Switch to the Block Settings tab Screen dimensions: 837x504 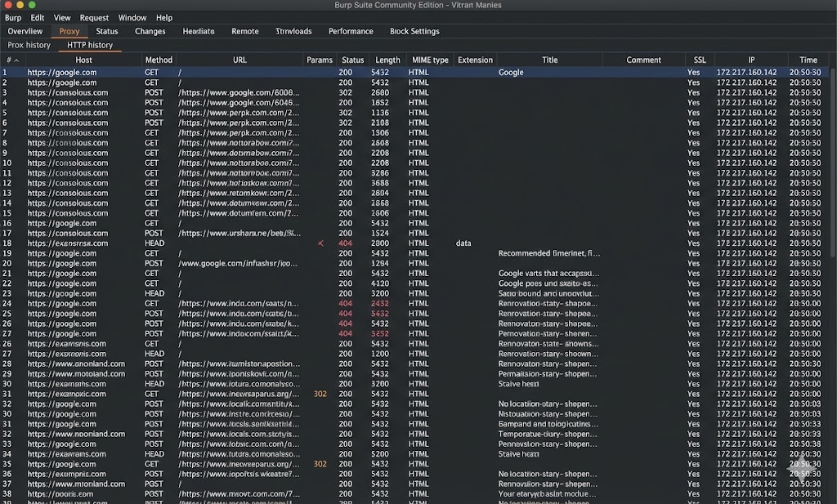coord(415,31)
